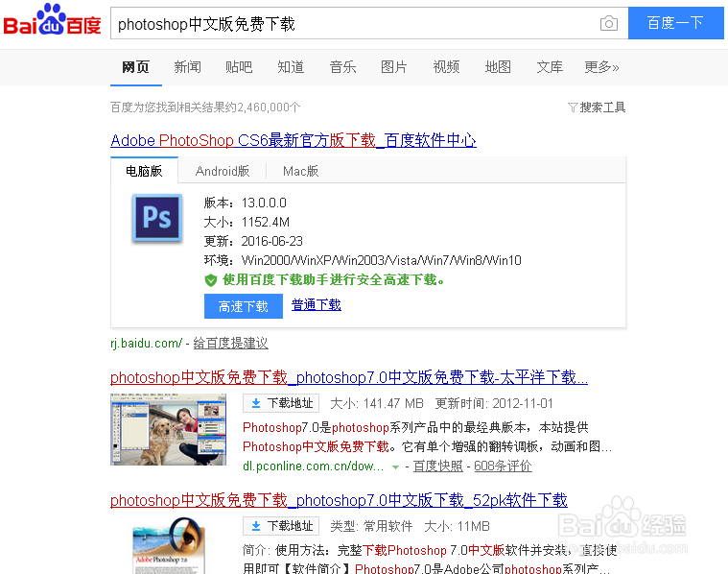This screenshot has height=574, width=728.
Task: Click download arrow icon in 52pk result
Action: point(256,526)
